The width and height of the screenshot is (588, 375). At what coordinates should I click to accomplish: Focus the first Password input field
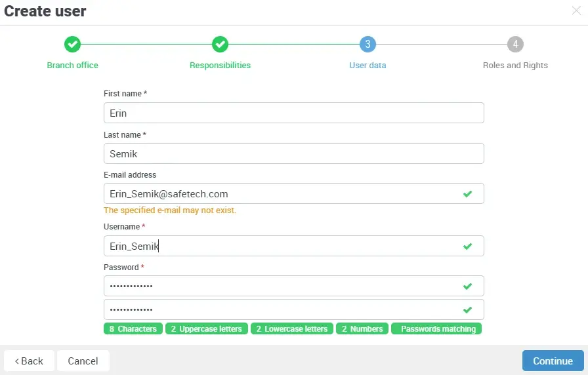(x=293, y=286)
